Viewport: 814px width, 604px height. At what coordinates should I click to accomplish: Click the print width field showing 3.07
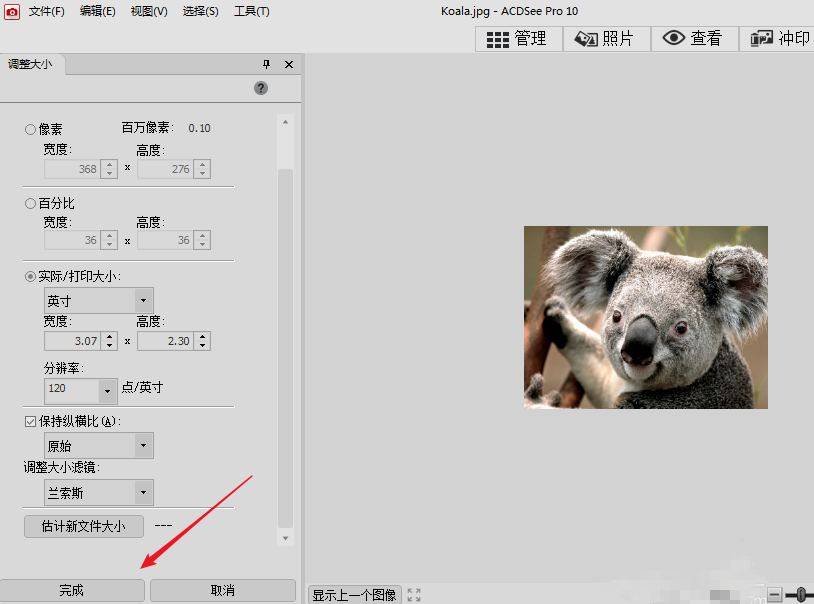point(72,341)
